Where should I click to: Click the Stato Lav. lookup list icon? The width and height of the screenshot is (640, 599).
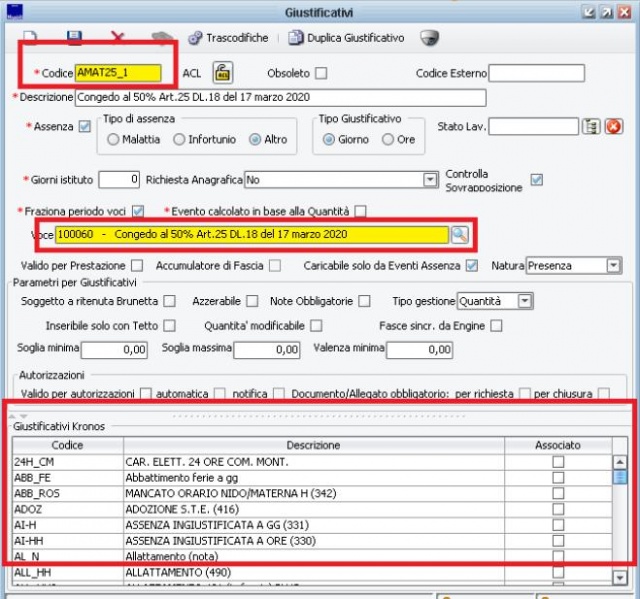(591, 127)
